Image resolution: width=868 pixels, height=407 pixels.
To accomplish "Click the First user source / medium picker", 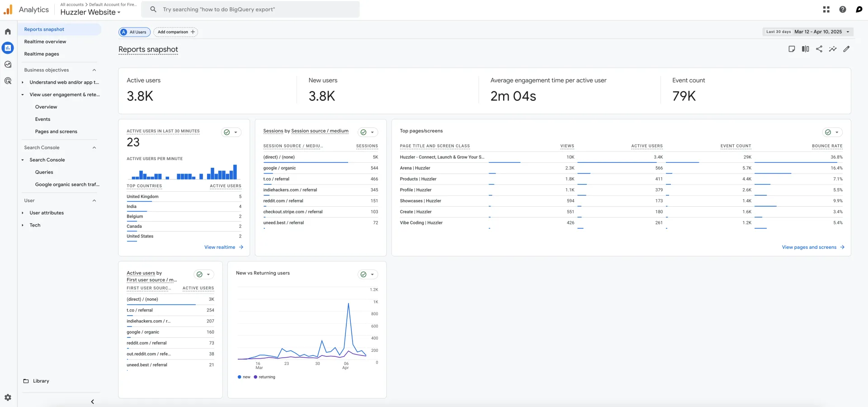I will click(x=151, y=280).
